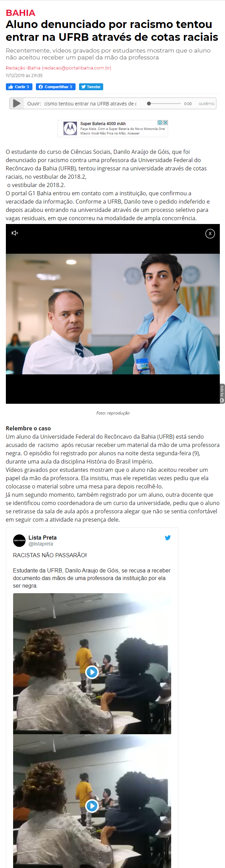This screenshot has width=225, height=868.
Task: Close the video ad with X button
Action: pos(210,234)
